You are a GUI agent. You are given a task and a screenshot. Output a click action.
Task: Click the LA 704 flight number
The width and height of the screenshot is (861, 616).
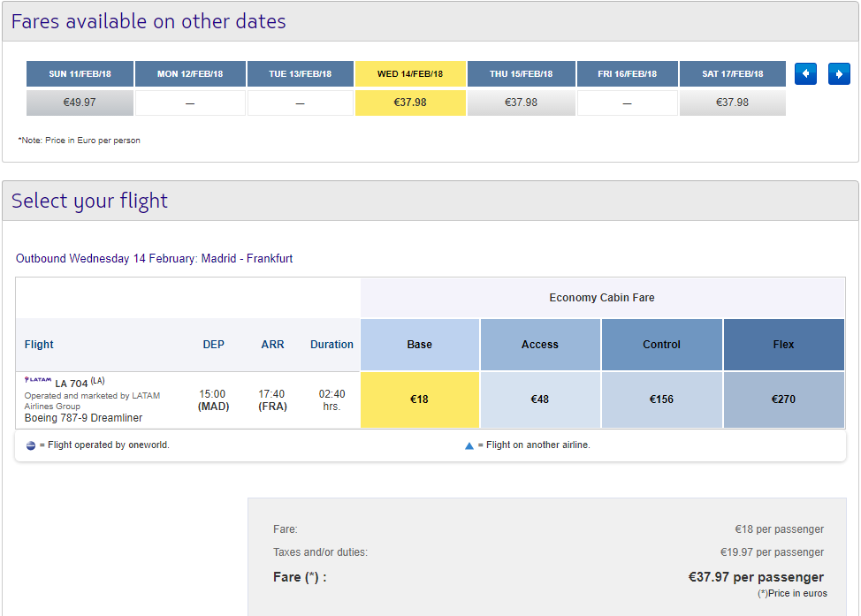click(72, 384)
